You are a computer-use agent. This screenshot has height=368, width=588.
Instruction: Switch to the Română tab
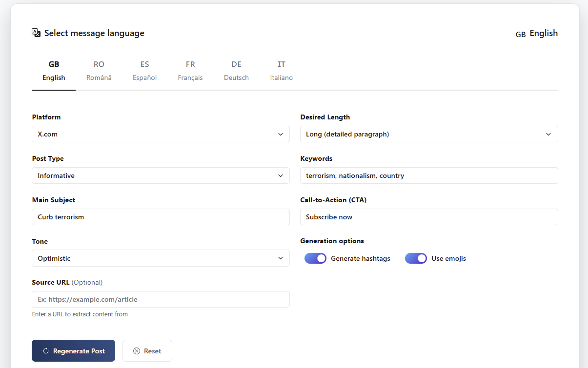click(x=99, y=71)
